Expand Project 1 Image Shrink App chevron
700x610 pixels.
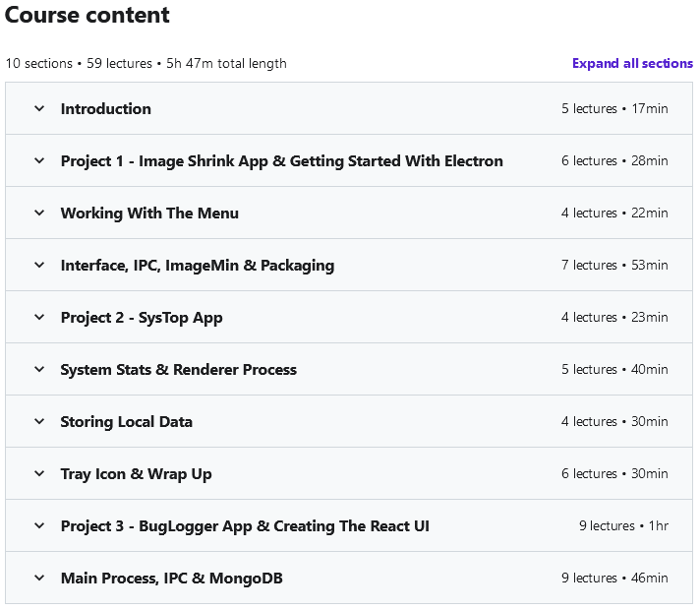(x=39, y=161)
